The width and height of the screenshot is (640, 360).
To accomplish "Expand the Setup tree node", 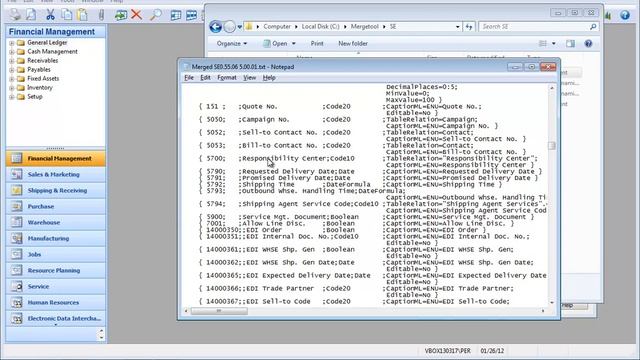I will (12, 97).
